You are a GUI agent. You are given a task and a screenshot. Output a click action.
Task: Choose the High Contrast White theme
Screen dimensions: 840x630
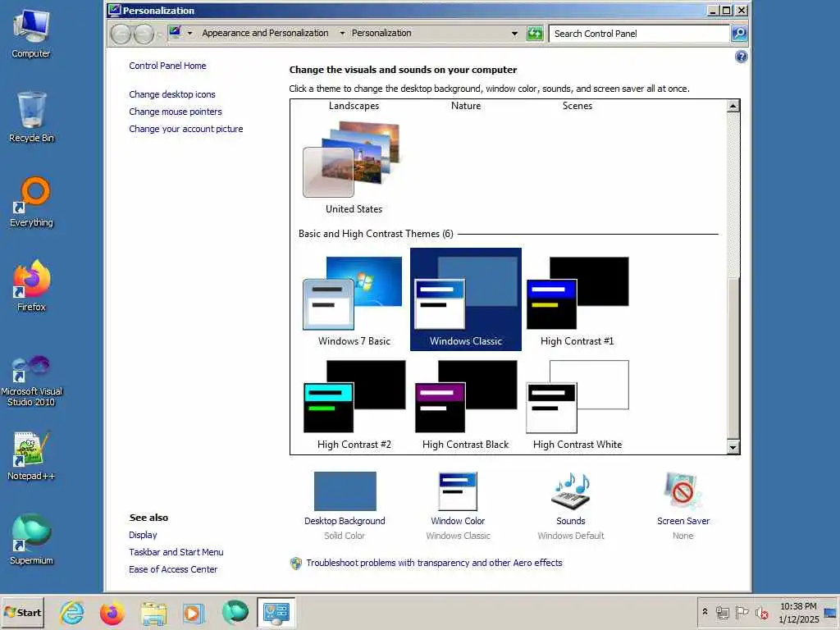(577, 404)
